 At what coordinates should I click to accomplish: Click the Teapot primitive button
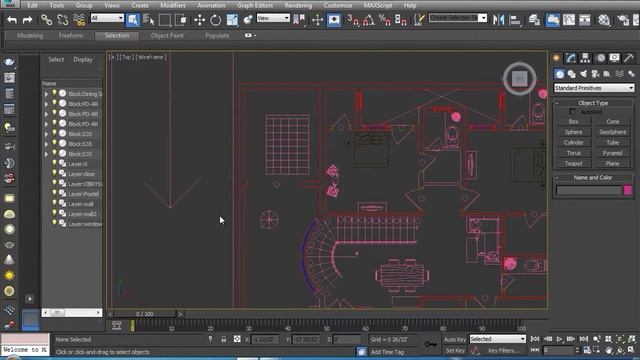(573, 164)
